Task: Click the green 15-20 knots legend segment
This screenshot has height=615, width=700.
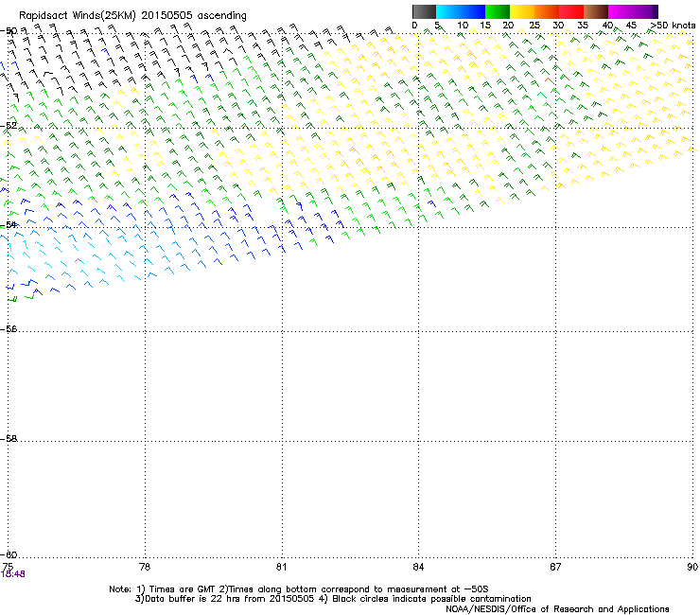Action: (498, 11)
